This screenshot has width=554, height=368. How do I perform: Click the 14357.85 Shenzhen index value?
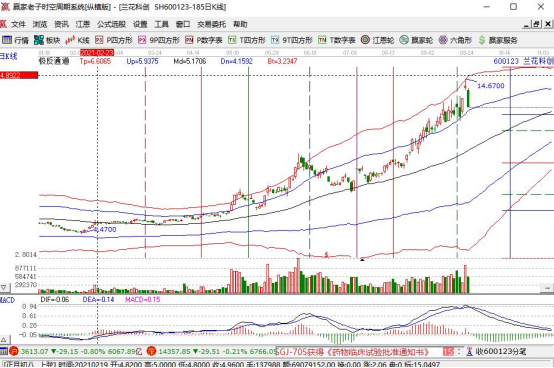pyautogui.click(x=175, y=351)
